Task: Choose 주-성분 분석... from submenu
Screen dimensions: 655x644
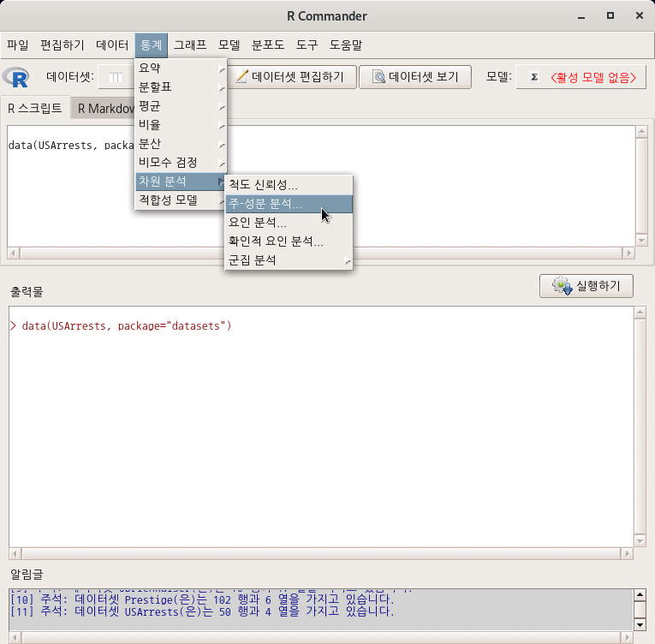Action: [x=289, y=204]
